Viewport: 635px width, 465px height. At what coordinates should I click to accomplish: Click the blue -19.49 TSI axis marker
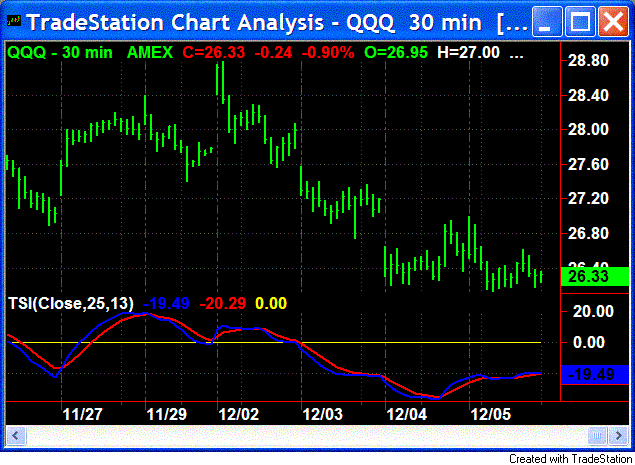pos(595,374)
